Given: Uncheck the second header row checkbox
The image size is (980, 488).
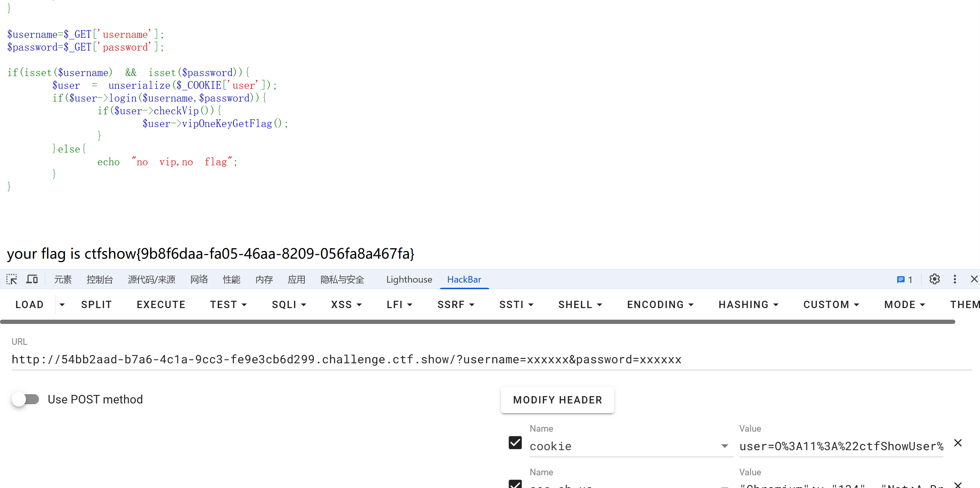Looking at the screenshot, I should [x=515, y=485].
